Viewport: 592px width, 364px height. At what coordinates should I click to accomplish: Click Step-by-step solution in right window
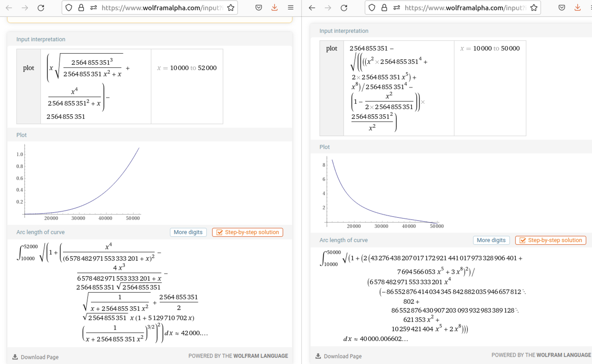click(551, 240)
